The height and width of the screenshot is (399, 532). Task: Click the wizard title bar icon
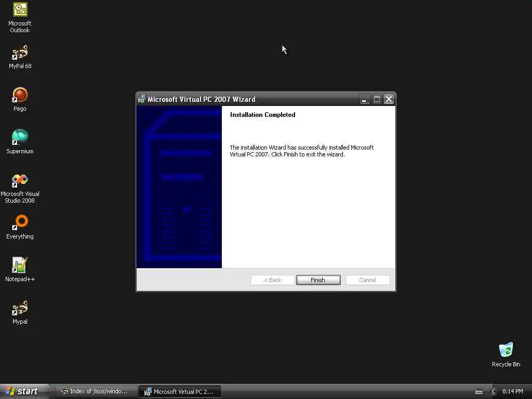(142, 99)
